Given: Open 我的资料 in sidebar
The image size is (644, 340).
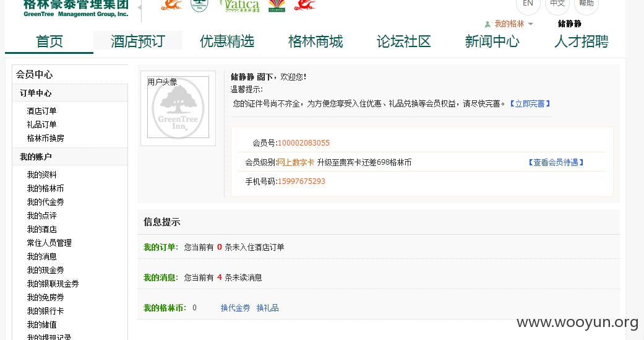Looking at the screenshot, I should click(41, 175).
